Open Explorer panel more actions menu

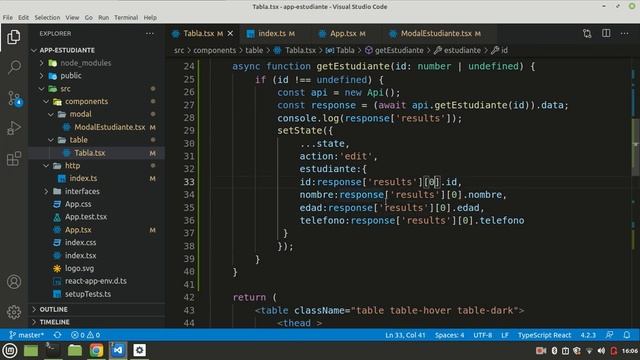tap(150, 33)
